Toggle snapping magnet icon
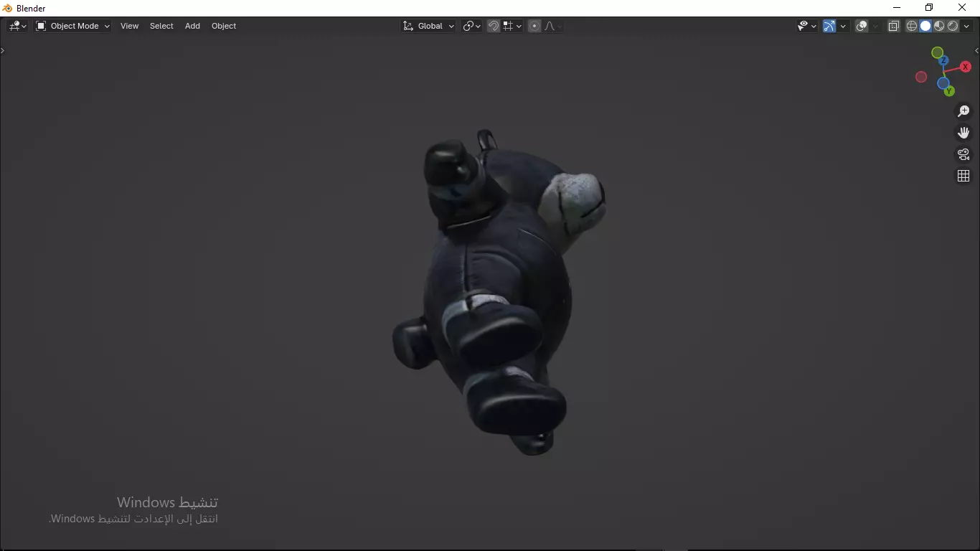The image size is (980, 551). (x=494, y=26)
